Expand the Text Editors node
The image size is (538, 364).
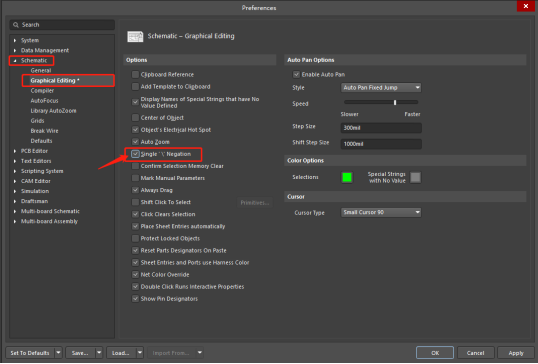click(x=15, y=161)
